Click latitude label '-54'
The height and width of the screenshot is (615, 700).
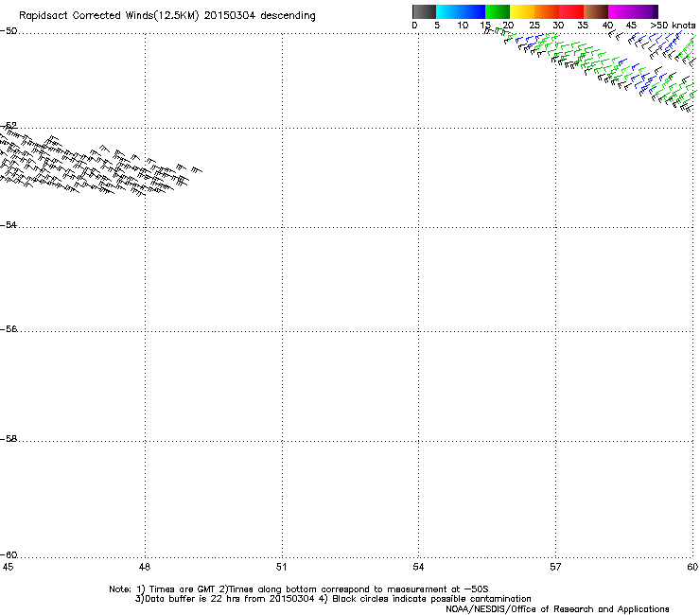point(9,225)
